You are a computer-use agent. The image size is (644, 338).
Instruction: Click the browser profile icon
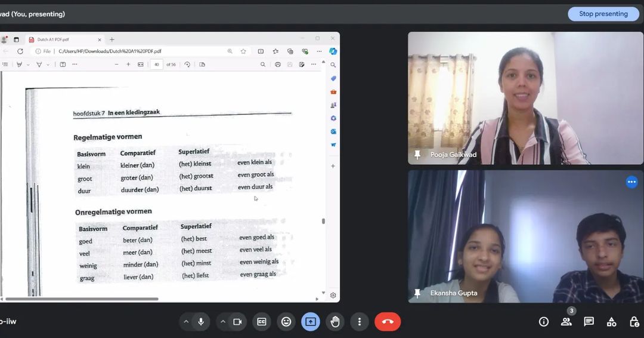coord(5,39)
